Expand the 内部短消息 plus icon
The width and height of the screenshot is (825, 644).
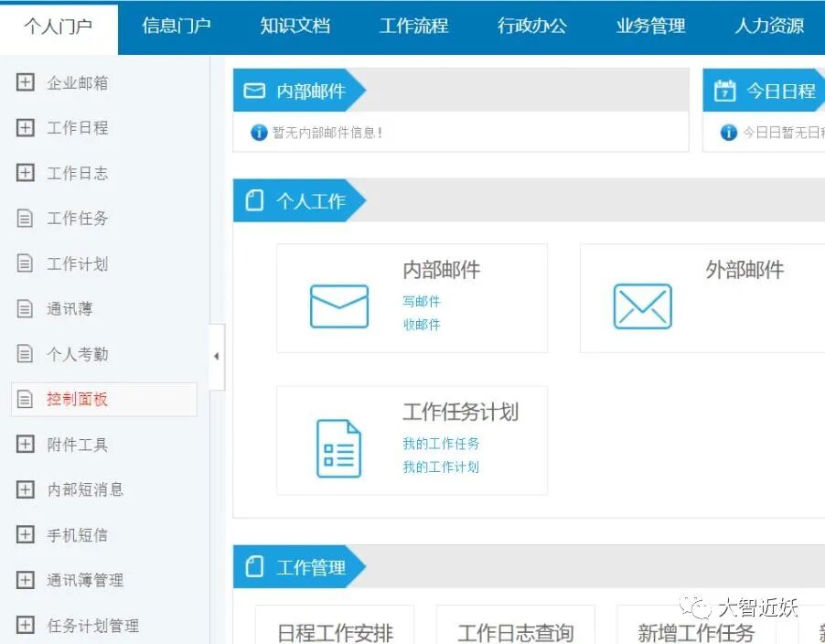[x=26, y=489]
